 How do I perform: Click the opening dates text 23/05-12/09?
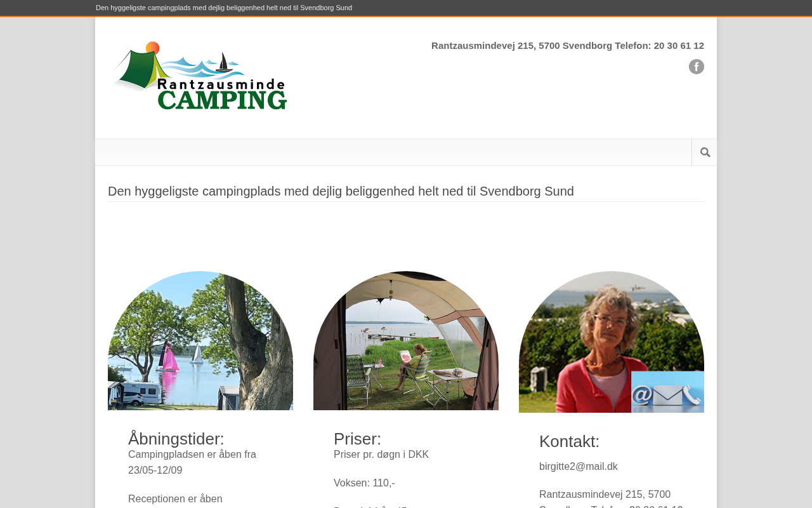tap(155, 471)
